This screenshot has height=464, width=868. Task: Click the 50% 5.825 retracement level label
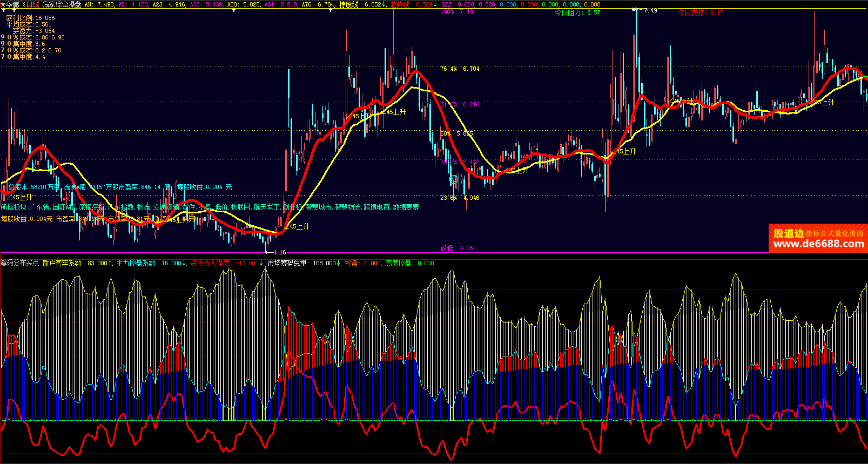pos(456,133)
